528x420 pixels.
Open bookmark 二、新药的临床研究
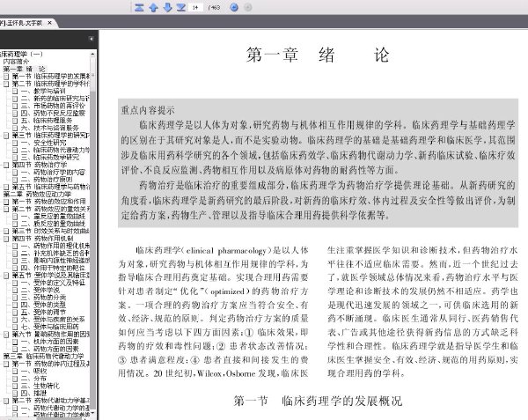(x=55, y=99)
